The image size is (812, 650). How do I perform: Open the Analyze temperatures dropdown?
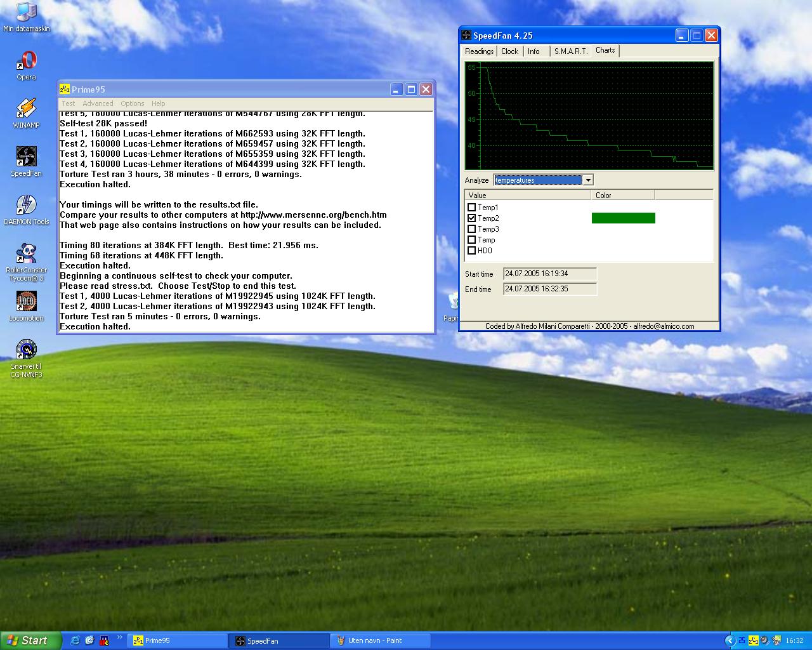pyautogui.click(x=588, y=180)
